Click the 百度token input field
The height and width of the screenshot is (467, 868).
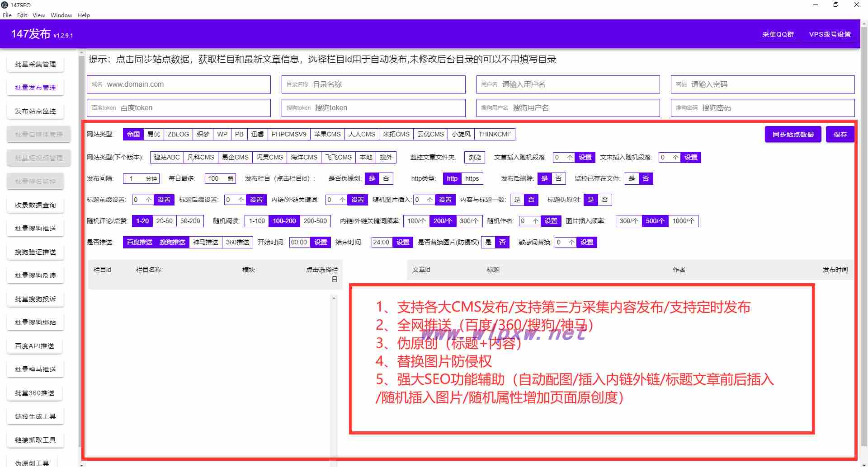179,108
